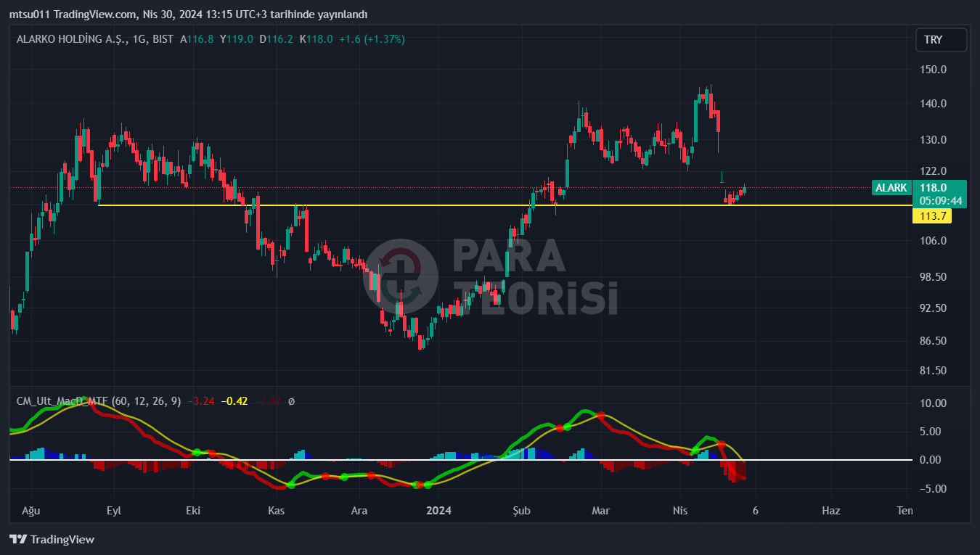Screen dimensions: 980x555
Task: Click the 81.50 price axis label
Action: [x=933, y=371]
